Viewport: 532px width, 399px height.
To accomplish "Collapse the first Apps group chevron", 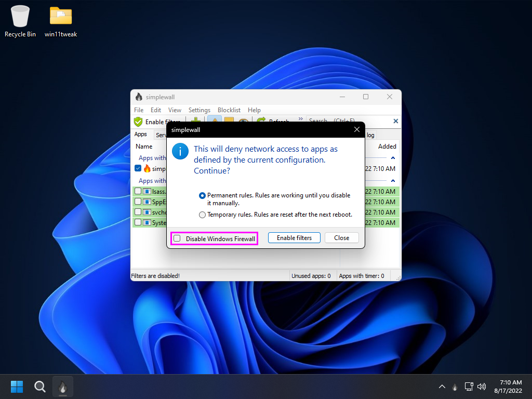I will point(393,158).
